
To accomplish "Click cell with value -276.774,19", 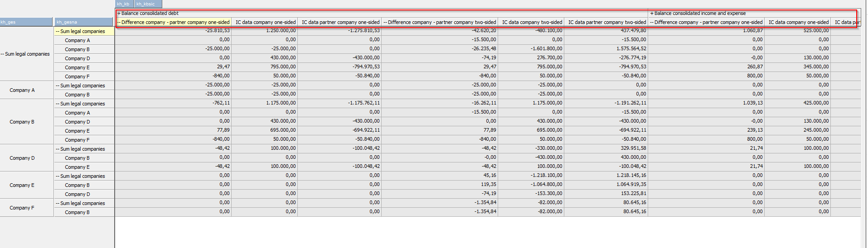I will pos(606,58).
